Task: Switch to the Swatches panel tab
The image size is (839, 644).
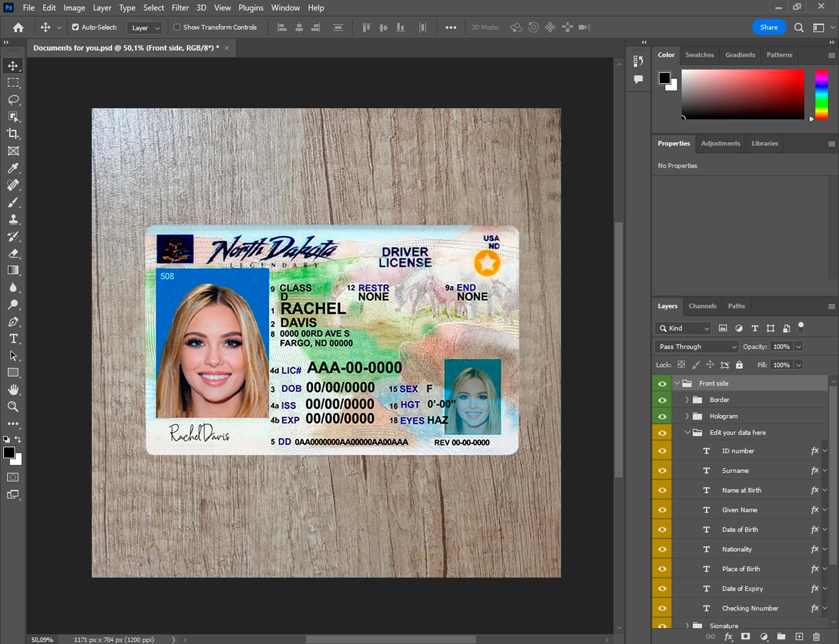Action: click(x=699, y=55)
